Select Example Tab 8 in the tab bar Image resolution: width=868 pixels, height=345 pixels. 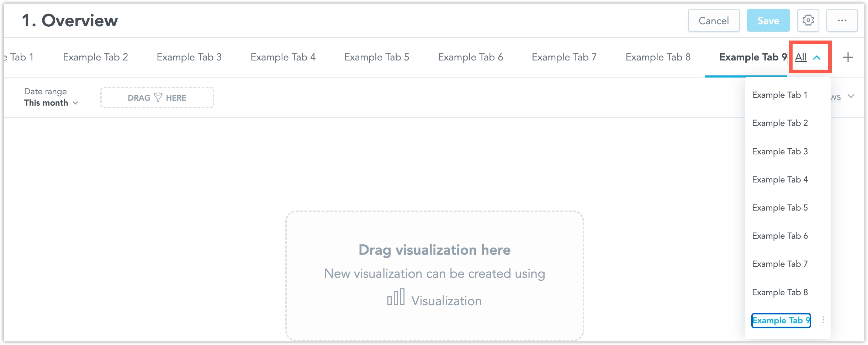point(658,57)
